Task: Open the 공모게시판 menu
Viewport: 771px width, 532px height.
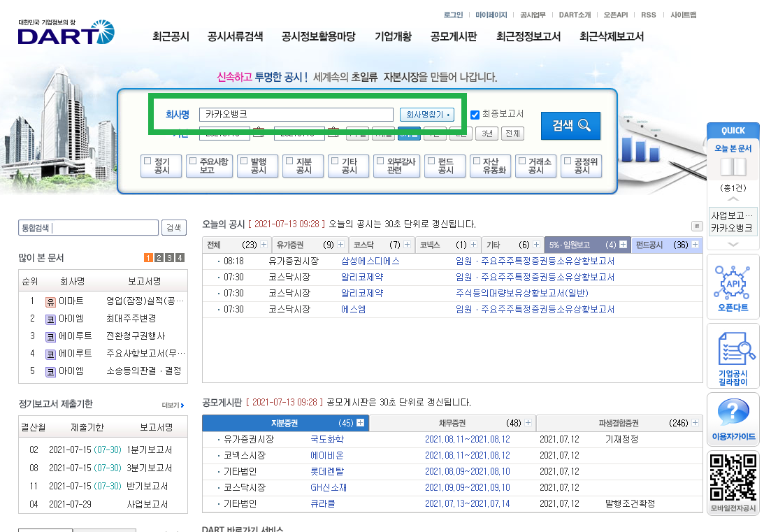Action: pyautogui.click(x=454, y=36)
